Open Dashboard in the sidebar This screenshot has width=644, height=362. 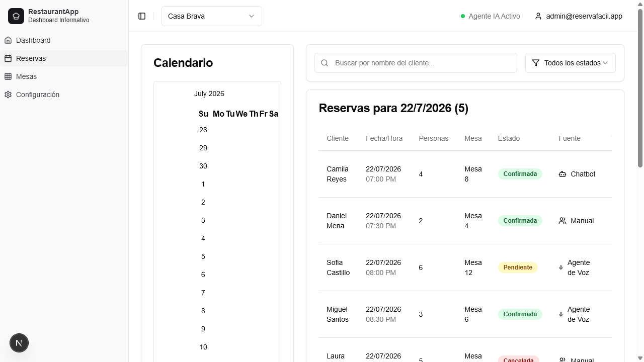tap(64, 40)
